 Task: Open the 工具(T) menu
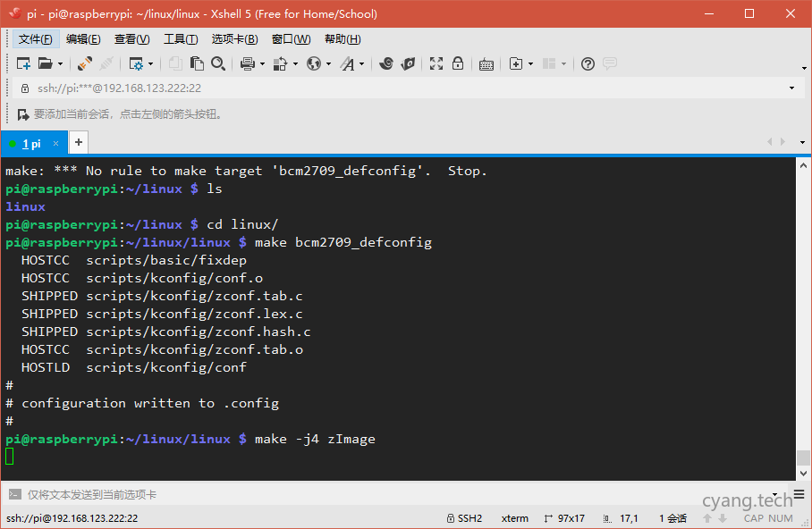click(180, 39)
